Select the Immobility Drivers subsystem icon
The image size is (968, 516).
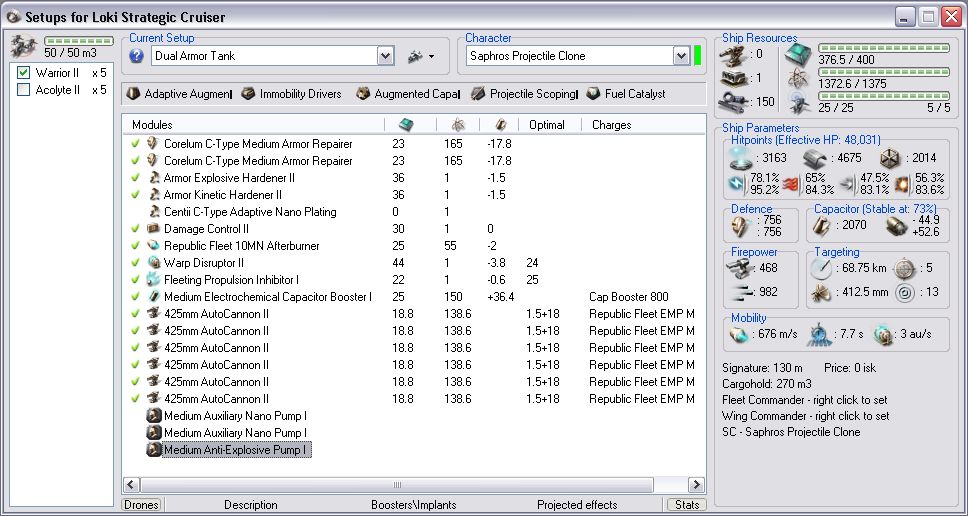click(248, 93)
